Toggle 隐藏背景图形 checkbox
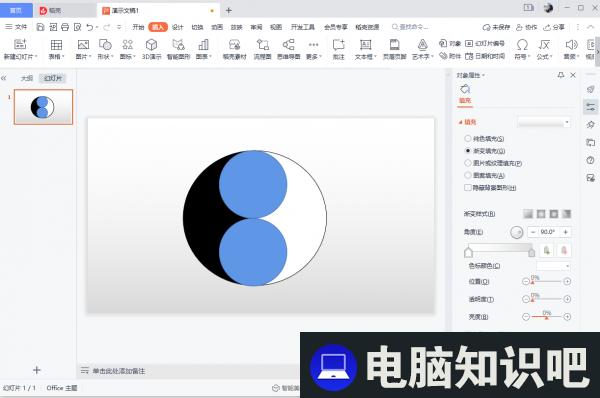 tap(468, 188)
